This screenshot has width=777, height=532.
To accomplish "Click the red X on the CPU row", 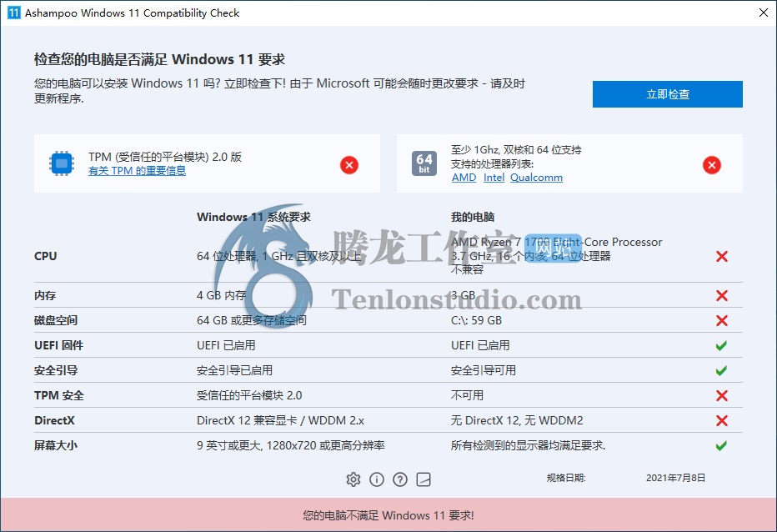I will click(722, 256).
